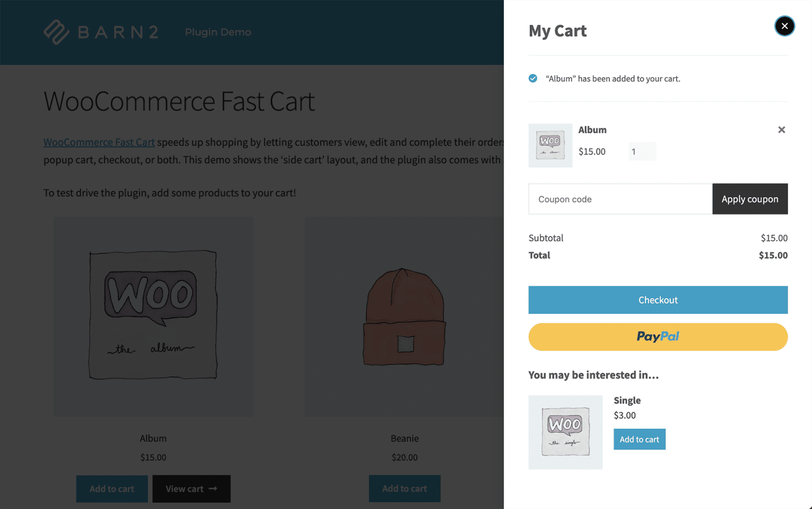Apply a coupon with the Apply coupon button
Image resolution: width=812 pixels, height=509 pixels.
(x=750, y=199)
